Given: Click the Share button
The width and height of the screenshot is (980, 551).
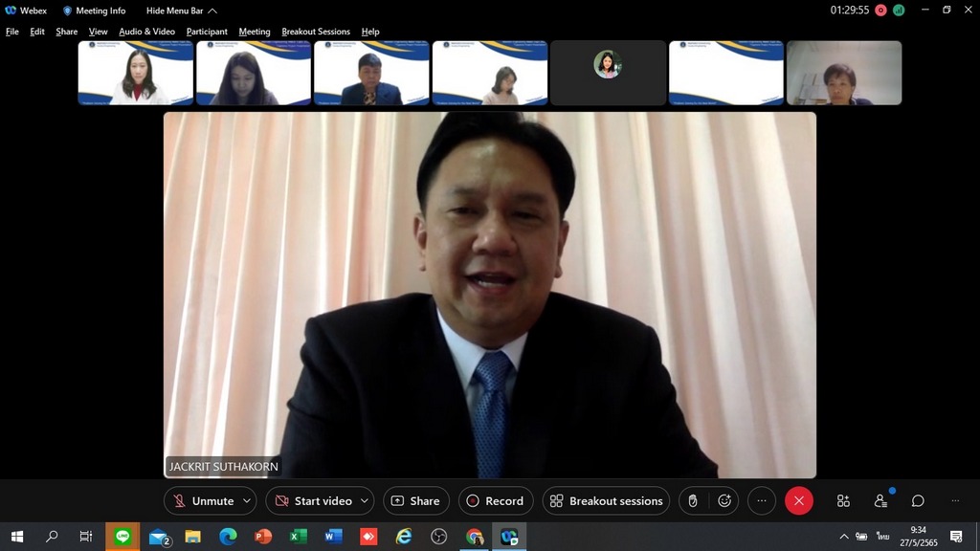Looking at the screenshot, I should [x=415, y=501].
